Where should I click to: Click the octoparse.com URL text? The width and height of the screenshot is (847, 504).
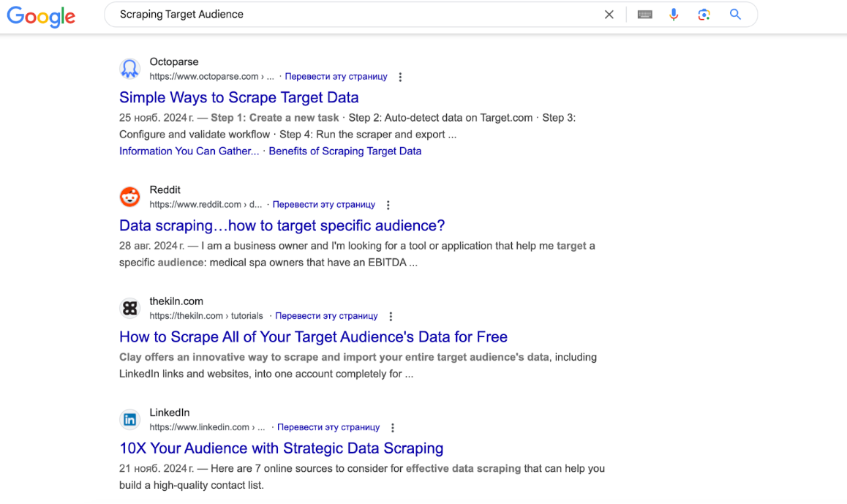[212, 77]
